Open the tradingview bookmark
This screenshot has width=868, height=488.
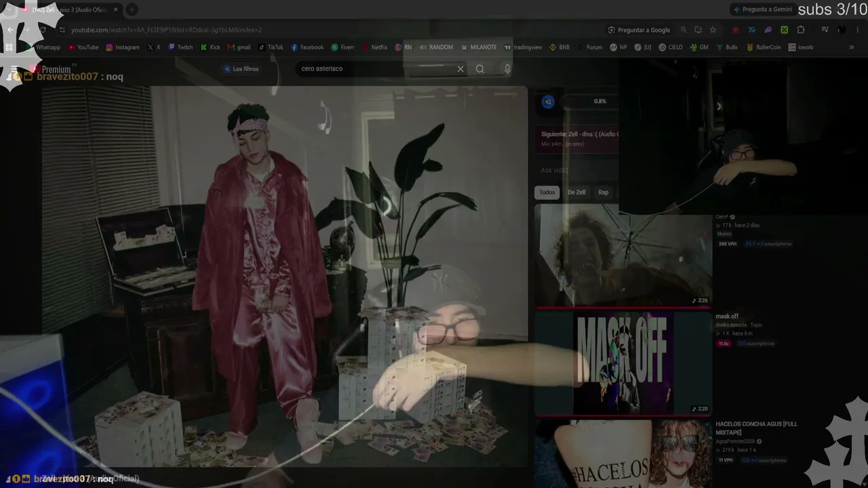523,47
